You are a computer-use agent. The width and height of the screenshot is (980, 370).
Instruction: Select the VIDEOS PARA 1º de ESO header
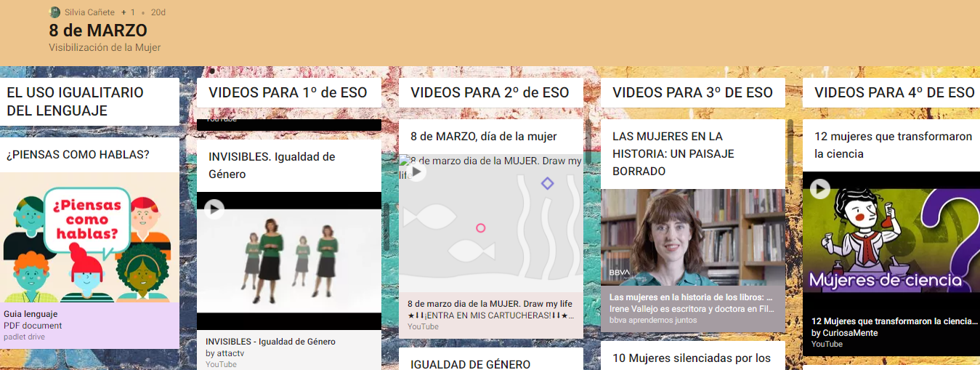click(x=288, y=92)
